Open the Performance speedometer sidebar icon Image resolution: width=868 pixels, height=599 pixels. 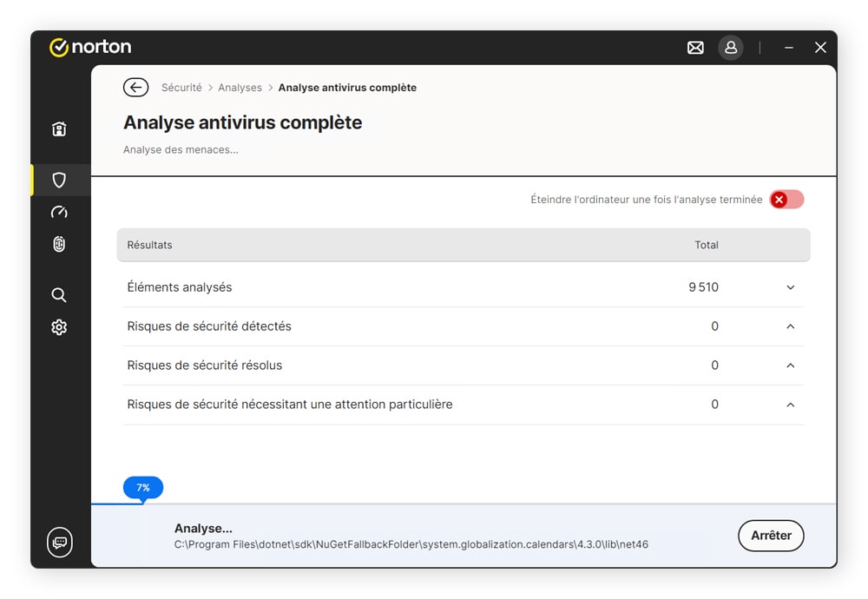pyautogui.click(x=59, y=212)
